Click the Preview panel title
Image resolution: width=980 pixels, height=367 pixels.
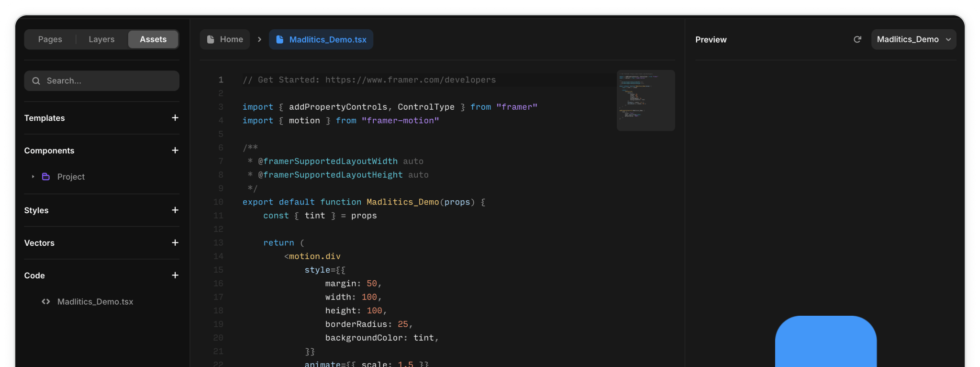[711, 40]
